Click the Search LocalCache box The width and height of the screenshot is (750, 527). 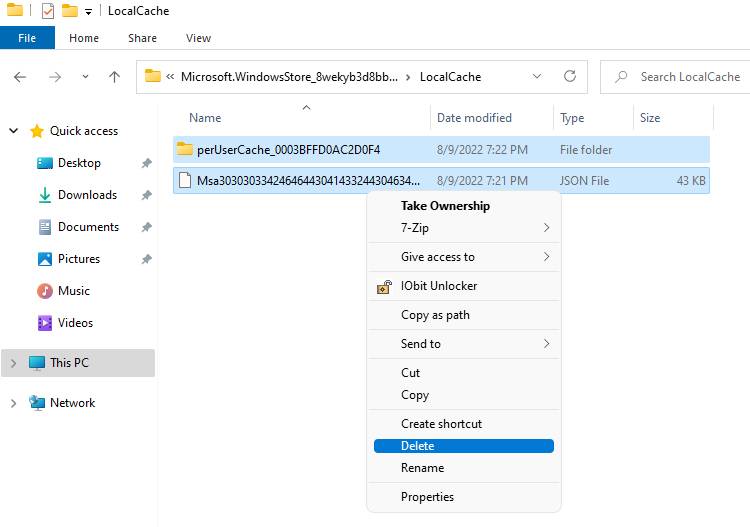coord(675,77)
